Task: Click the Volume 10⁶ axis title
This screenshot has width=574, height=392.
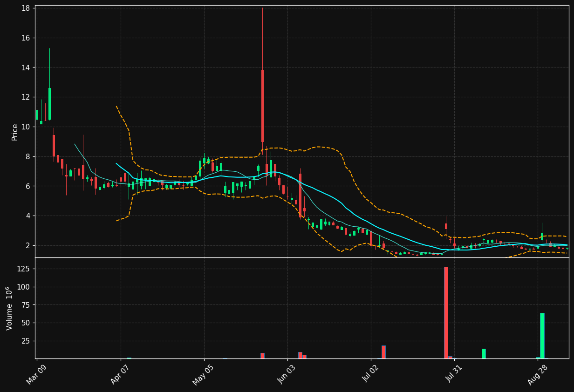Action: 9,308
